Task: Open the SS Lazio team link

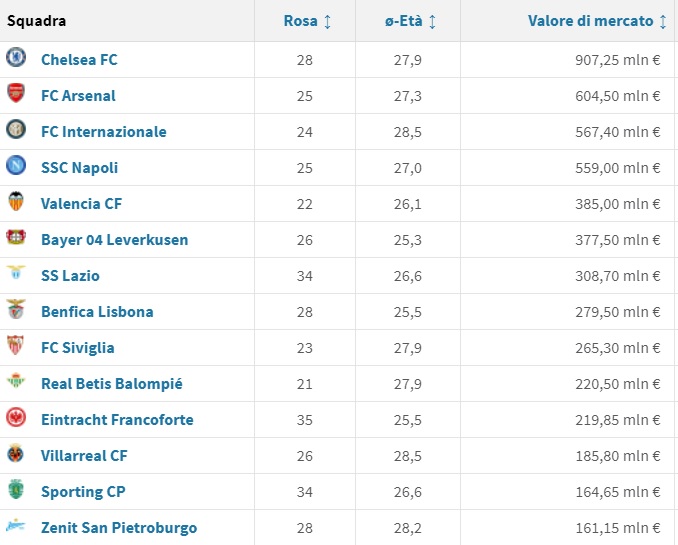Action: [70, 276]
